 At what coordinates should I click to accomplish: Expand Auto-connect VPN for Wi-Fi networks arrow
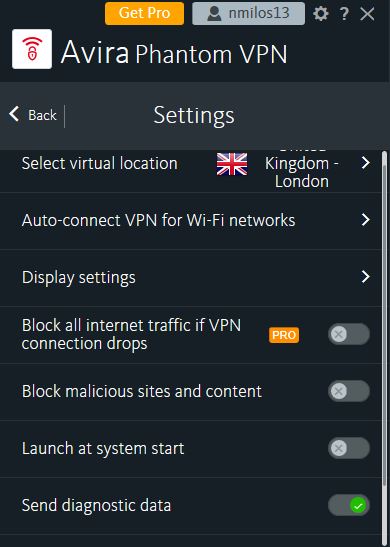pos(365,220)
